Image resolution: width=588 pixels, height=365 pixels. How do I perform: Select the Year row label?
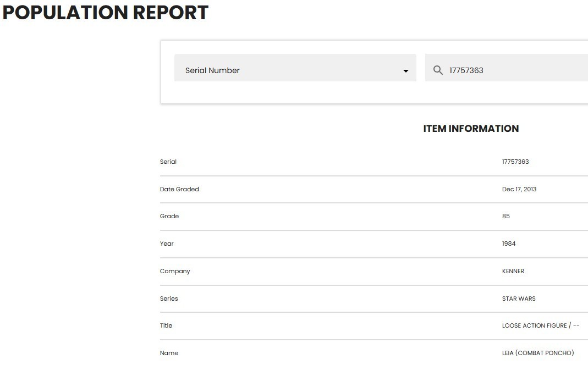(x=167, y=244)
